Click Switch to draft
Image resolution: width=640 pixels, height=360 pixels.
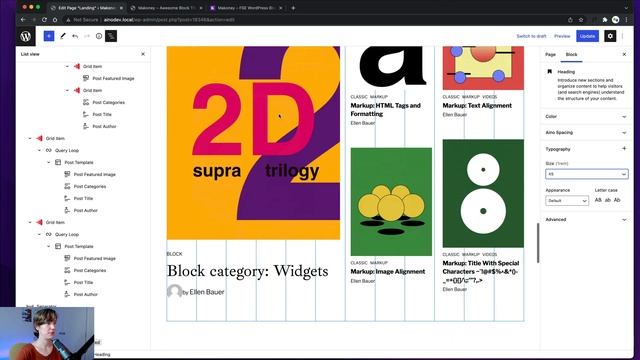[x=531, y=36]
